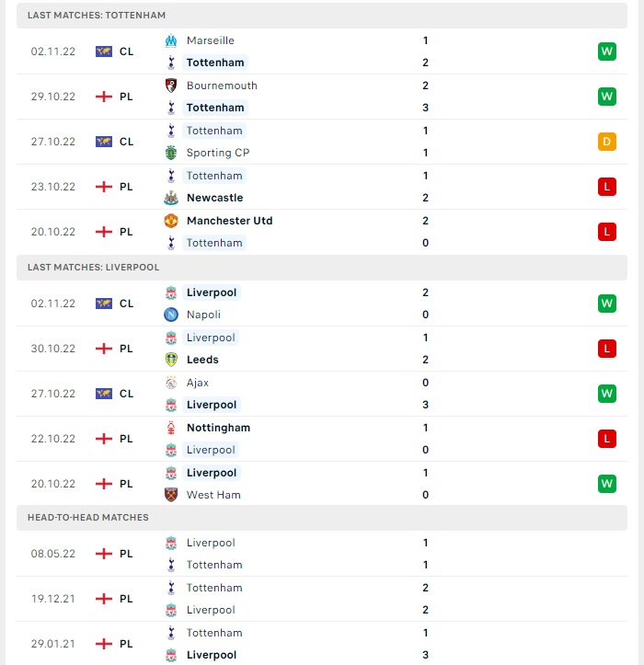The height and width of the screenshot is (665, 644).
Task: Select the Last Matches: Liverpool header
Action: 322,267
